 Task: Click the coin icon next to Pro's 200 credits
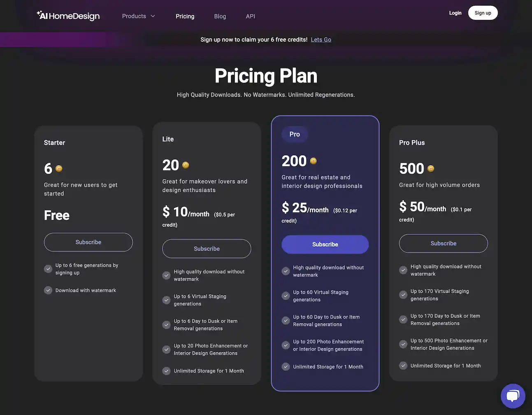coord(313,161)
